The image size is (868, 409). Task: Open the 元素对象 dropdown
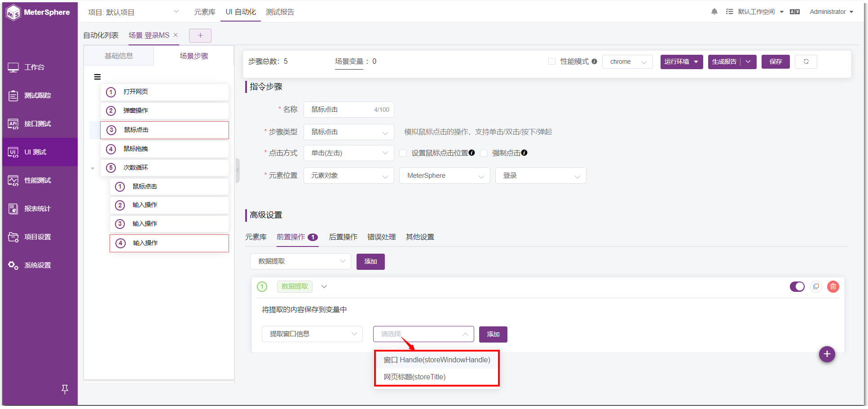click(x=349, y=176)
